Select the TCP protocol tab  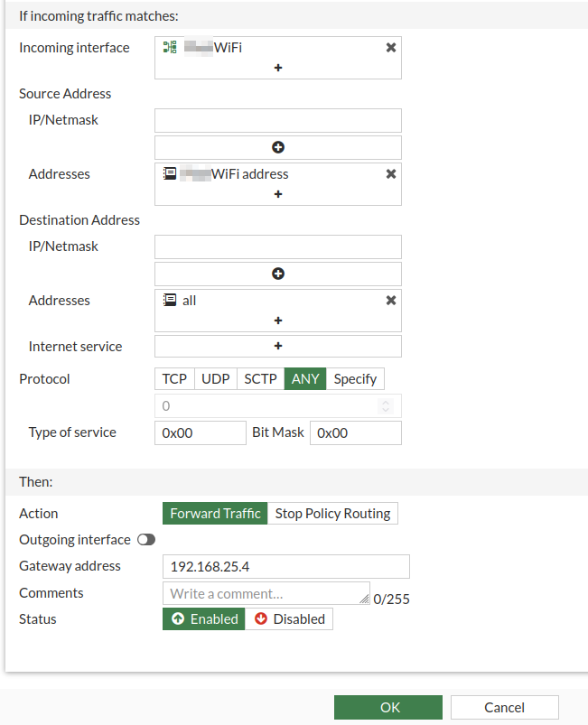[173, 378]
